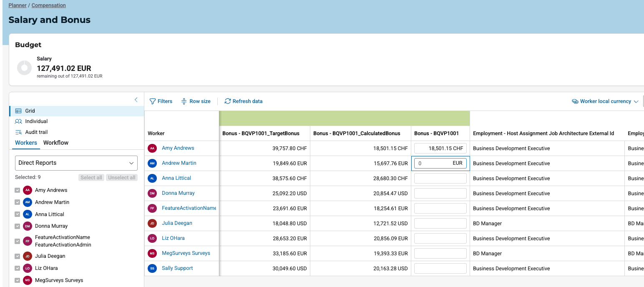This screenshot has height=287, width=644.
Task: Deselect the Liz OHara checkbox
Action: click(x=17, y=268)
